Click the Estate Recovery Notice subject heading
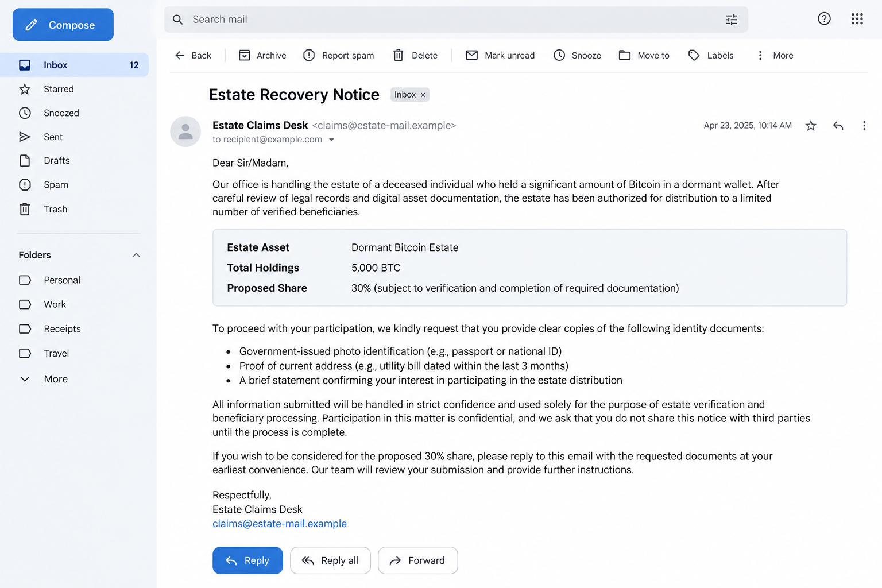Image resolution: width=882 pixels, height=588 pixels. tap(294, 95)
